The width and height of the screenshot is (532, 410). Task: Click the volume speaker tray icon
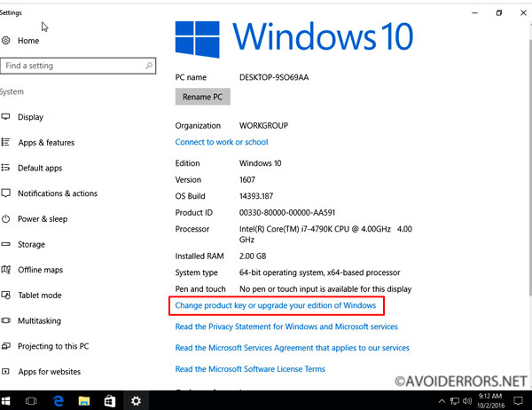tap(467, 401)
